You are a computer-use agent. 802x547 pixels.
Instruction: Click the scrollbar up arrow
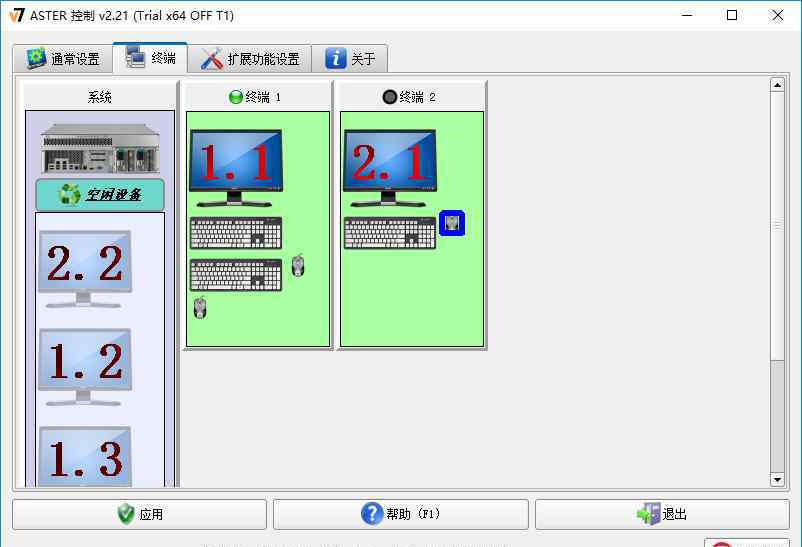tap(777, 84)
